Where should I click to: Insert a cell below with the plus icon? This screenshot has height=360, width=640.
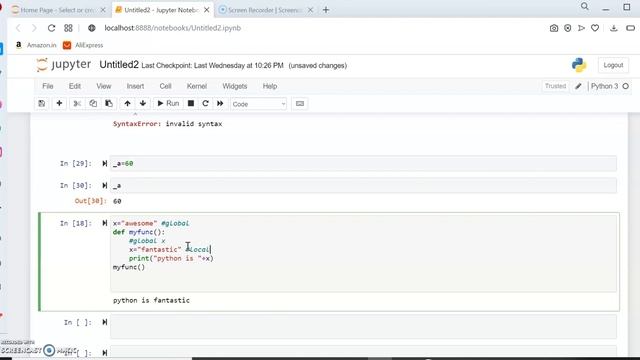59,104
